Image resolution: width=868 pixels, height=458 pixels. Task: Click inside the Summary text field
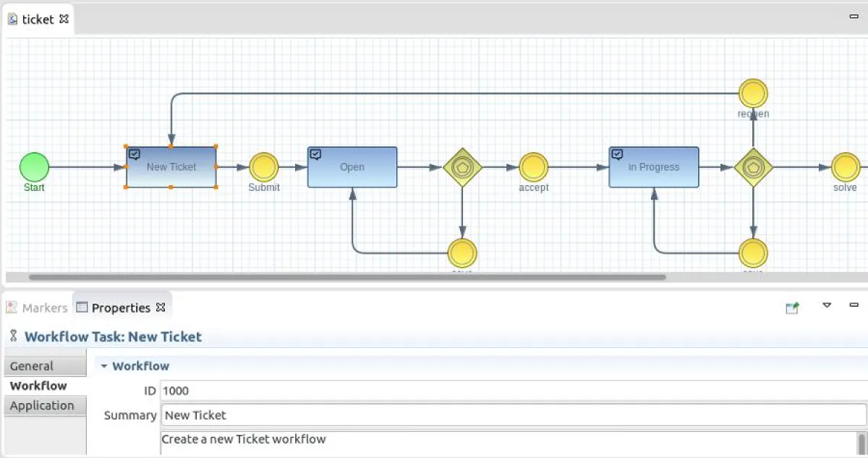click(x=362, y=415)
